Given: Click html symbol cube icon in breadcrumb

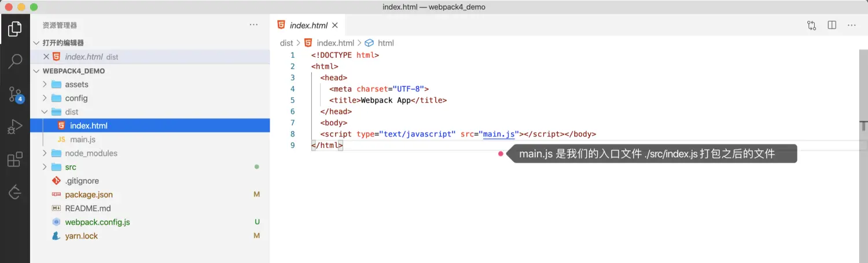Looking at the screenshot, I should (x=369, y=43).
